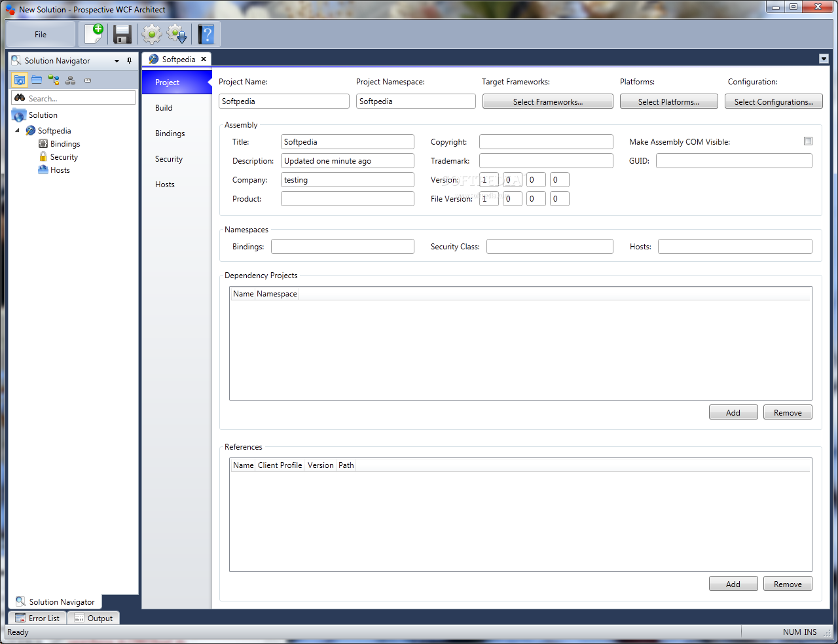This screenshot has height=644, width=838.
Task: Click Select Configurations button
Action: 774,101
